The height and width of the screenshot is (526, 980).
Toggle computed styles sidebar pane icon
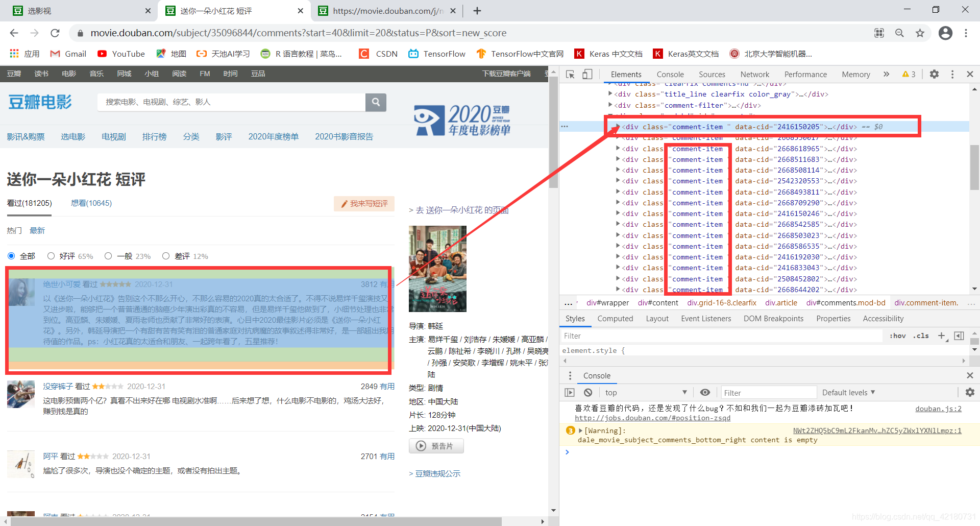pyautogui.click(x=959, y=336)
